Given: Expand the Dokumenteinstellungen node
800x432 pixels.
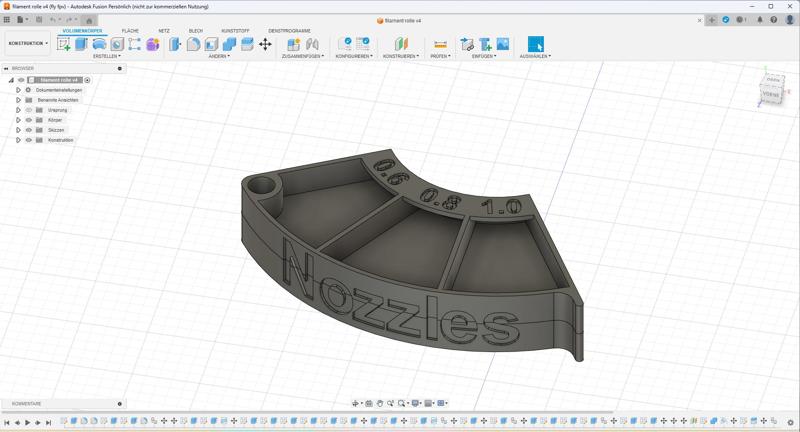Looking at the screenshot, I should (x=18, y=90).
